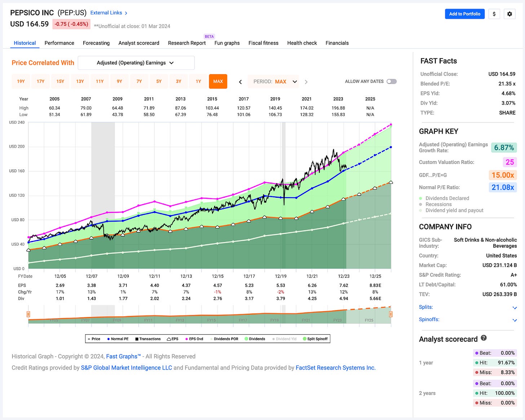Click the dollar currency icon button
The height and width of the screenshot is (420, 525).
click(x=494, y=14)
